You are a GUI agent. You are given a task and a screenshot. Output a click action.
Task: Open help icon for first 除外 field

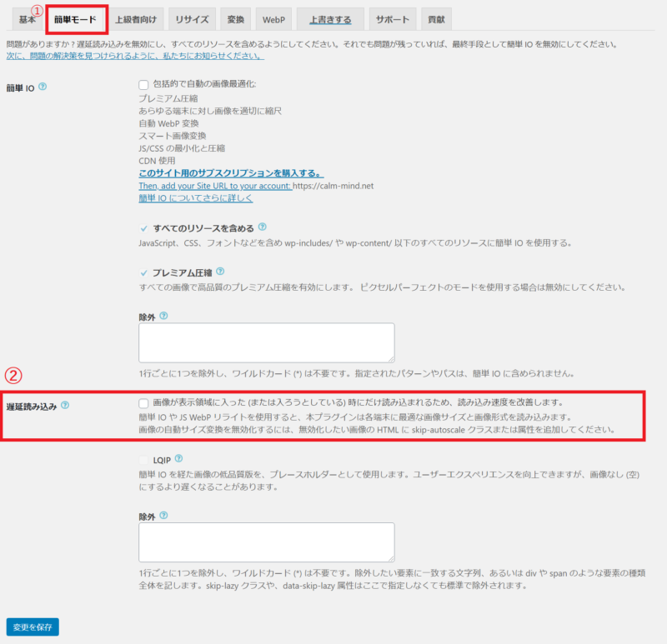[x=163, y=316]
